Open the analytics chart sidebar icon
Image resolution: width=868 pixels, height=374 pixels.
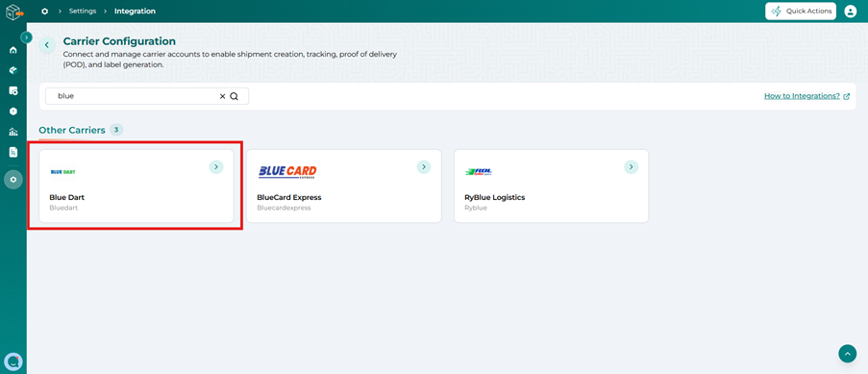[x=13, y=132]
